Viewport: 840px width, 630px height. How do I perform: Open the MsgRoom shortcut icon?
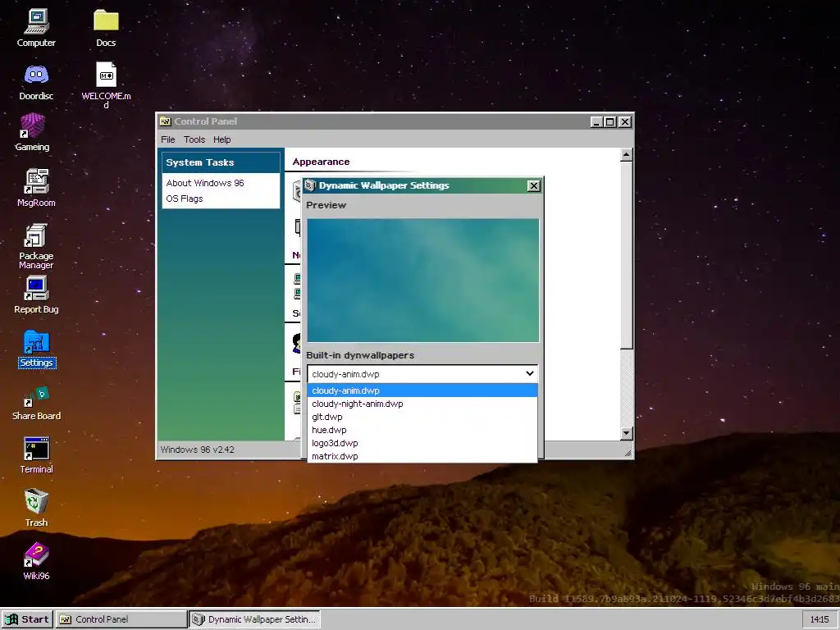(36, 188)
